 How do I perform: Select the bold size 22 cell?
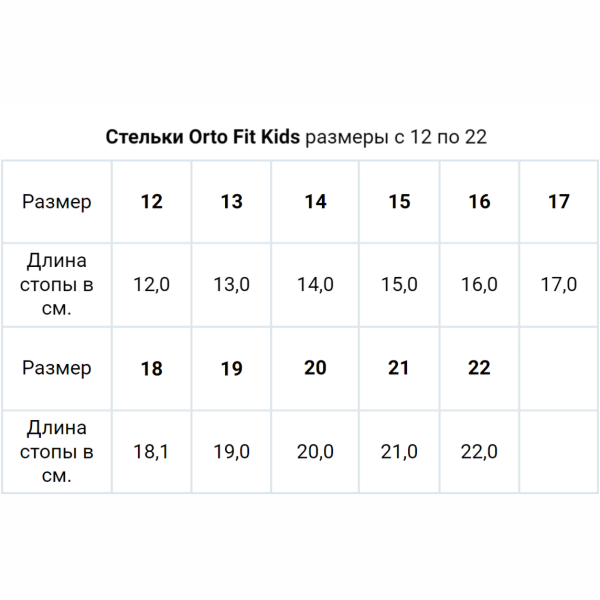tap(479, 368)
